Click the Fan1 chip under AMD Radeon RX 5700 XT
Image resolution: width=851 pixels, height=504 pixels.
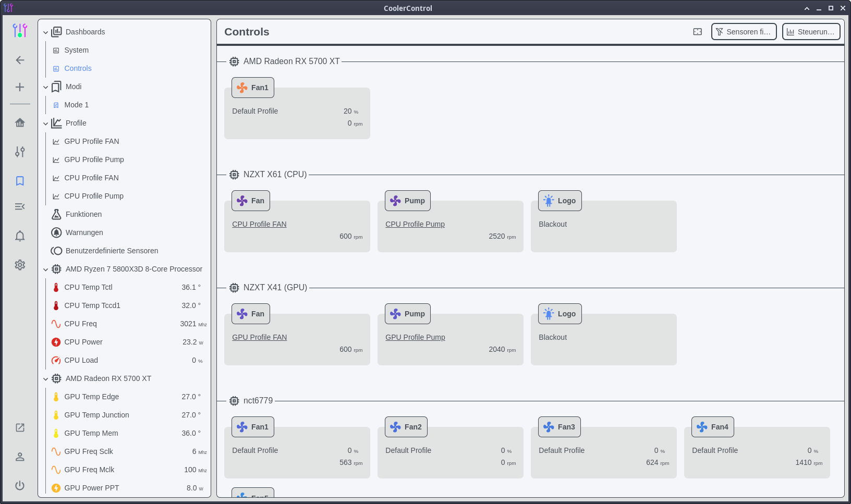[253, 88]
